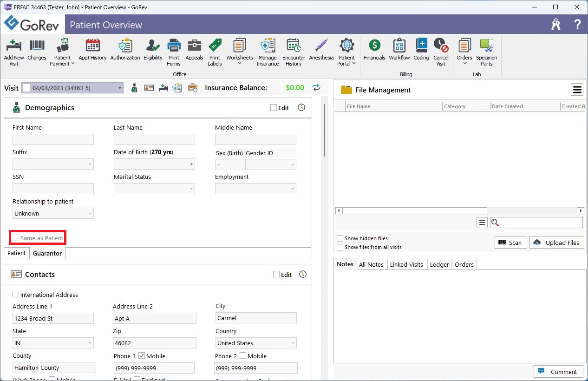Open the Date of Birth picker
The height and width of the screenshot is (381, 588).
[x=191, y=164]
